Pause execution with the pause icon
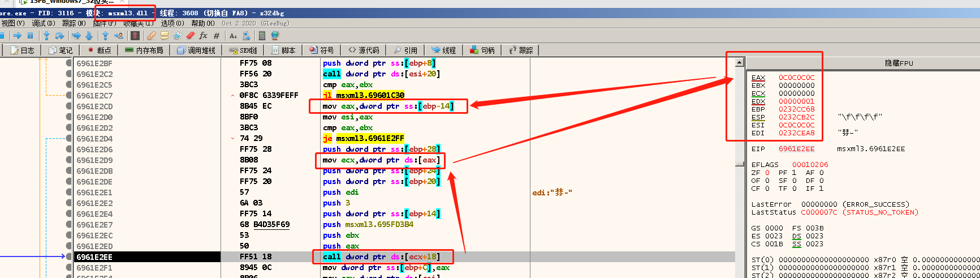Image resolution: width=980 pixels, height=278 pixels. pyautogui.click(x=31, y=36)
